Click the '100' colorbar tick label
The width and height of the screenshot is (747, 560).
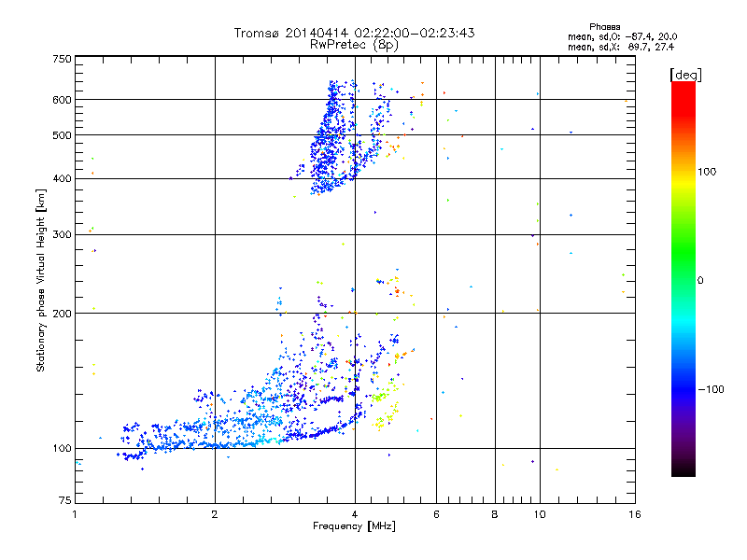point(707,172)
